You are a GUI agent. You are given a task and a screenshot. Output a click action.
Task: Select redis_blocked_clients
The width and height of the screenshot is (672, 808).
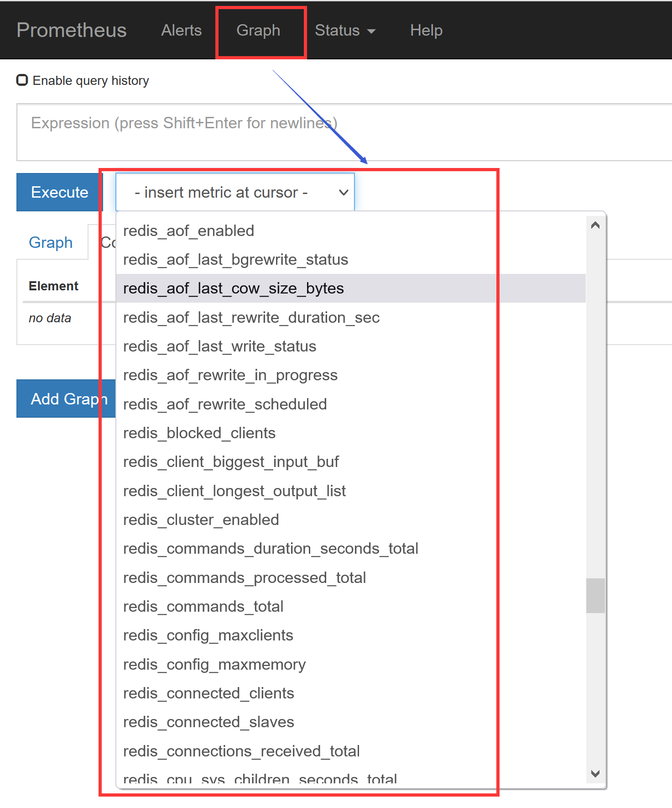[351, 433]
